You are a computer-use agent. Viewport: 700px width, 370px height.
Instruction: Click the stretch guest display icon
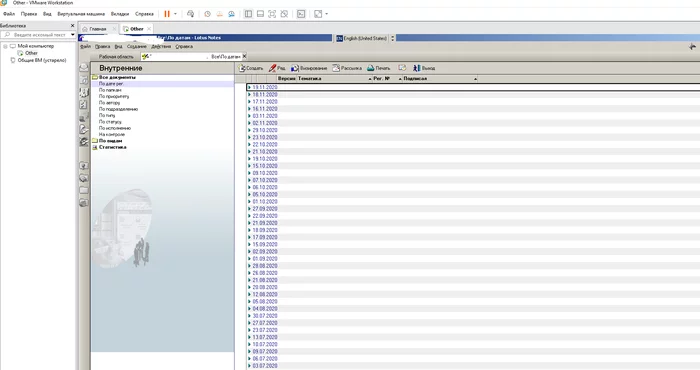click(x=318, y=14)
